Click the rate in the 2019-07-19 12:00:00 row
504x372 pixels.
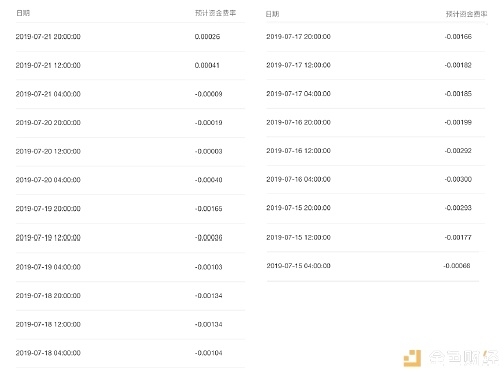pos(209,238)
